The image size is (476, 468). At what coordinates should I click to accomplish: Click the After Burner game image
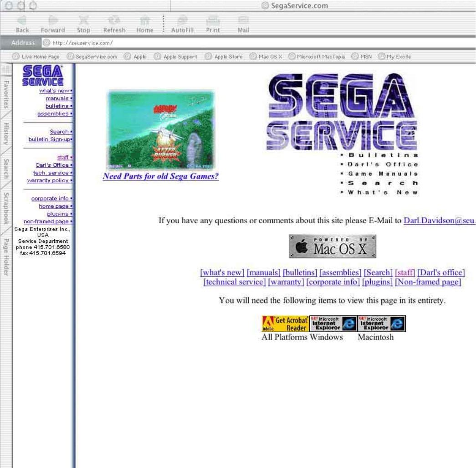(161, 130)
